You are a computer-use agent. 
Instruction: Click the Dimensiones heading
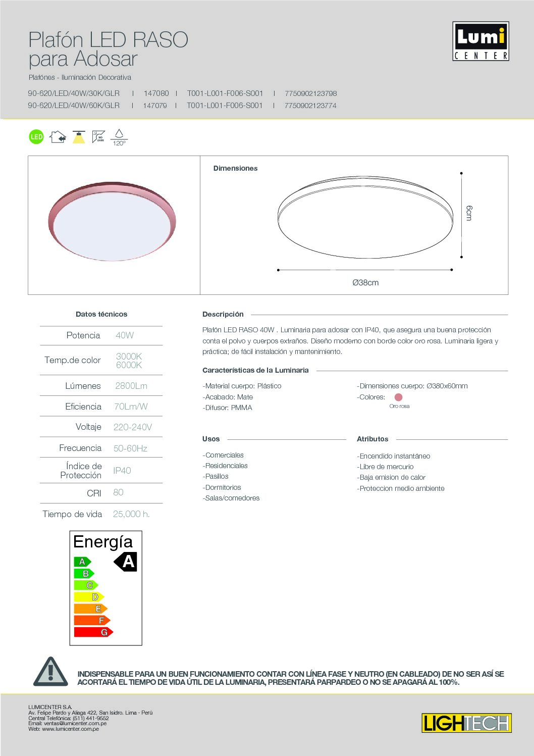click(236, 168)
